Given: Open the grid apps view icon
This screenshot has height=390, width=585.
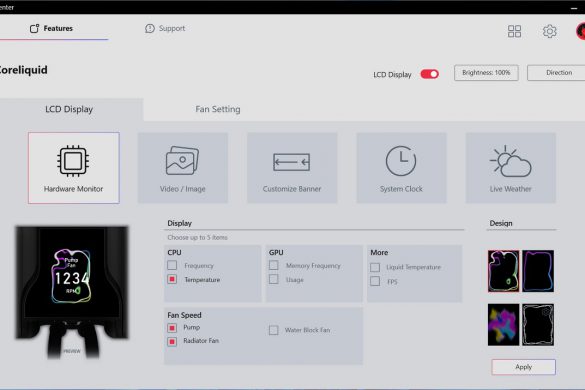Looking at the screenshot, I should click(x=514, y=31).
